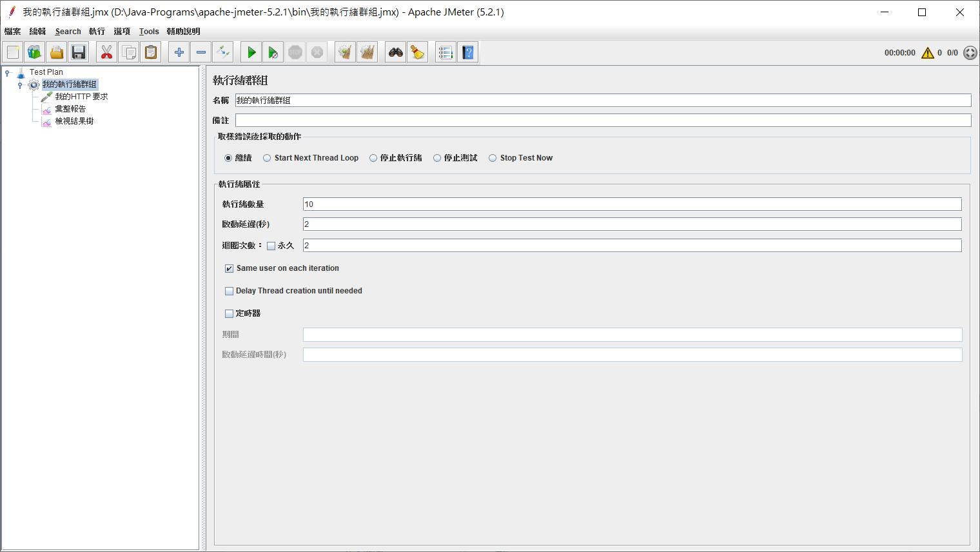
Task: Click the 啟動延遲時間(秒) field
Action: (632, 355)
